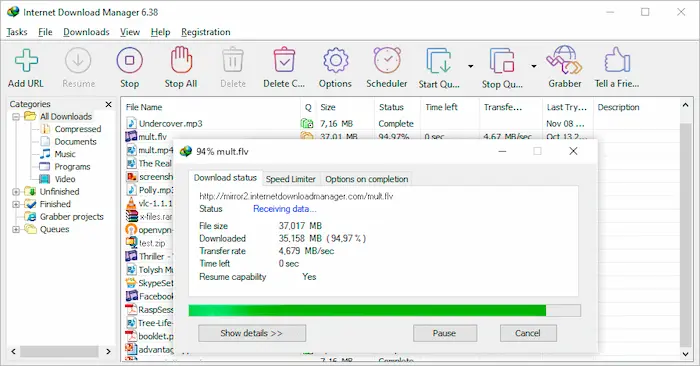Expand the Queues category node
The image size is (700, 366).
[x=16, y=229]
